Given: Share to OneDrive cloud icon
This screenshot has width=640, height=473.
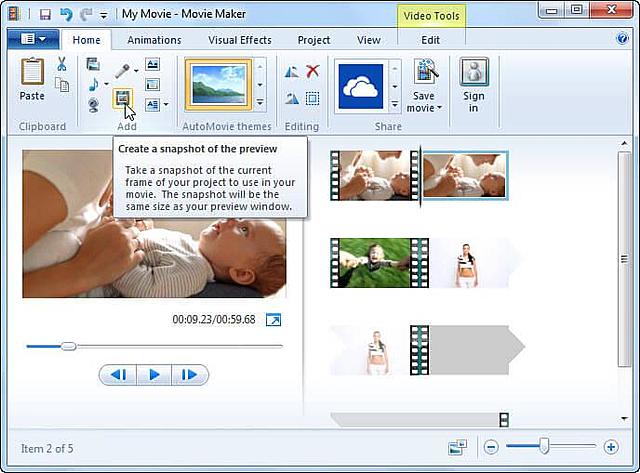Looking at the screenshot, I should tap(361, 86).
